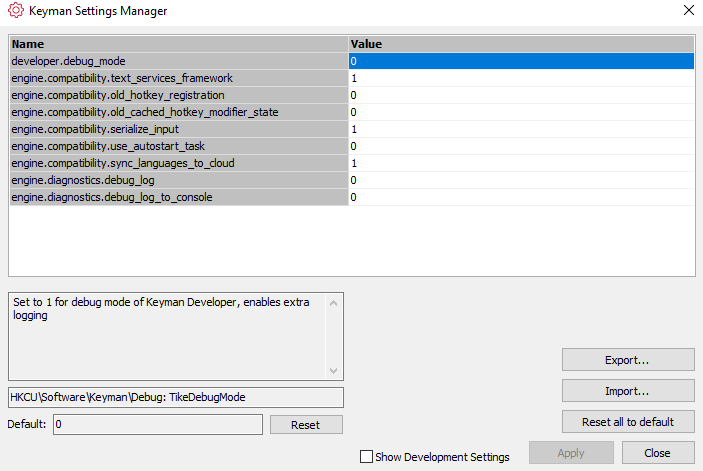This screenshot has height=471, width=703.
Task: Click the Default value input field
Action: click(158, 424)
